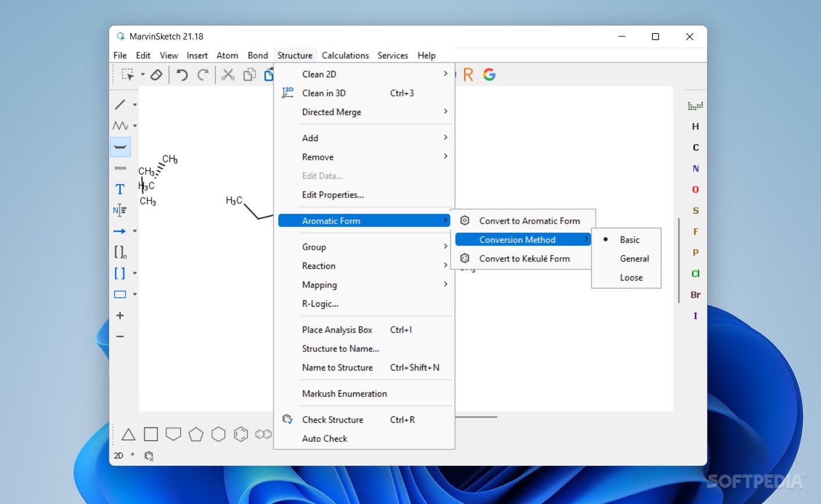The width and height of the screenshot is (821, 504).
Task: Open the selection tool dropdown arrow
Action: pyautogui.click(x=143, y=74)
